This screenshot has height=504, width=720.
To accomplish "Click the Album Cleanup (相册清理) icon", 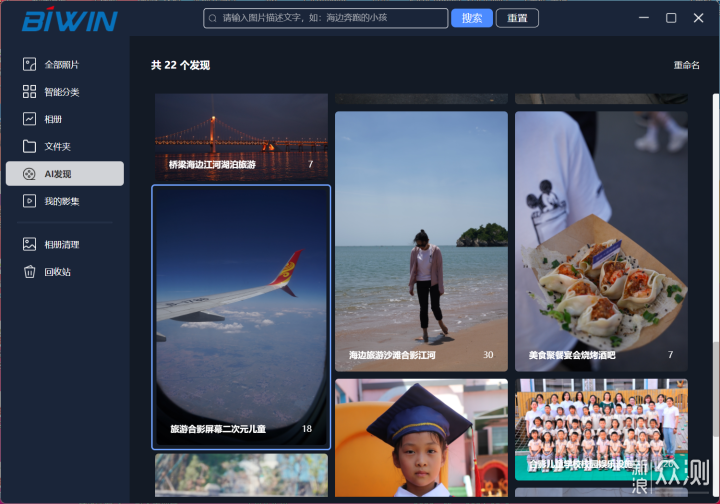I will 29,244.
